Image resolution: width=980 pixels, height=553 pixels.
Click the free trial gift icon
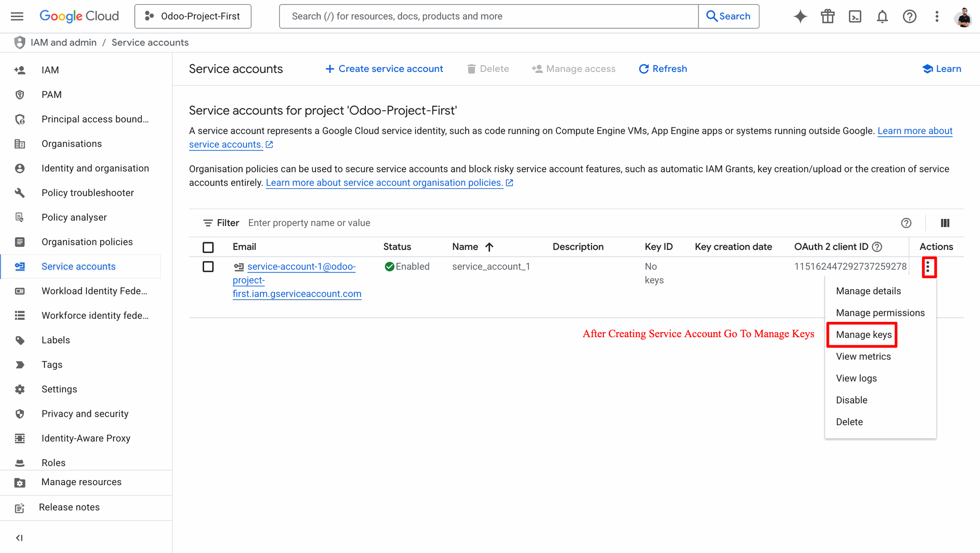pyautogui.click(x=827, y=16)
